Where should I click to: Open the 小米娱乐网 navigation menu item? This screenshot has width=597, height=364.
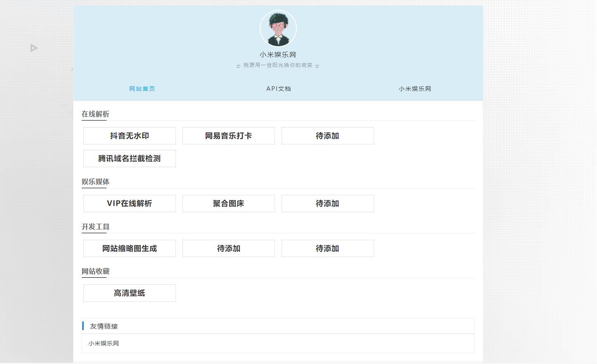pyautogui.click(x=415, y=89)
